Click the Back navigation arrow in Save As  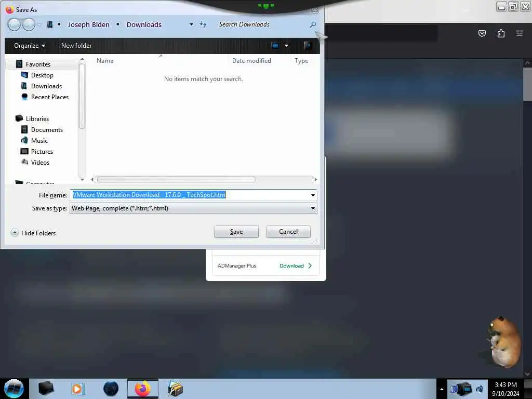(x=14, y=25)
